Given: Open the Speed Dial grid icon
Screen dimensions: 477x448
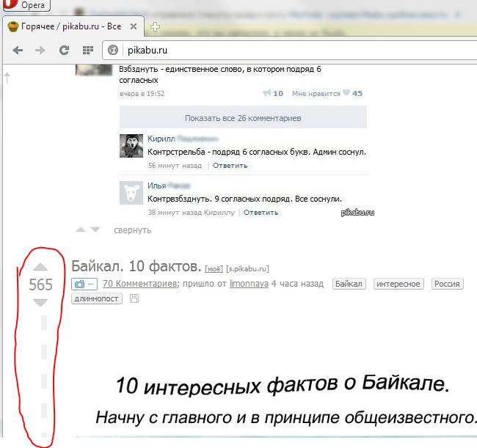Looking at the screenshot, I should [87, 50].
